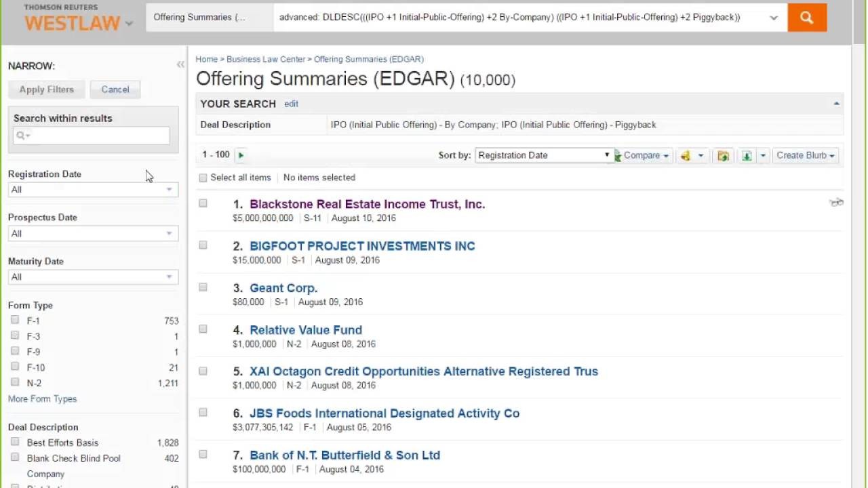Click the yellow highlighter annotation icon

pos(686,156)
